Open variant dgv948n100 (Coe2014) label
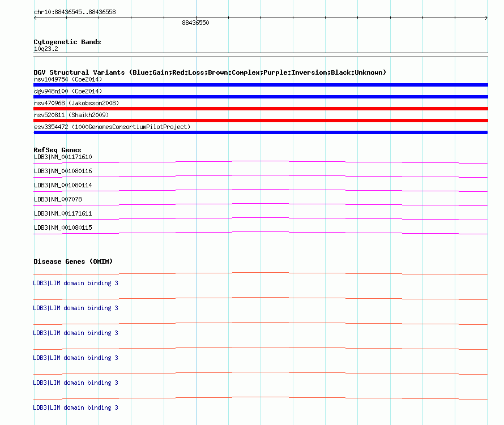Viewport: 504px width, 425px height. click(x=68, y=91)
